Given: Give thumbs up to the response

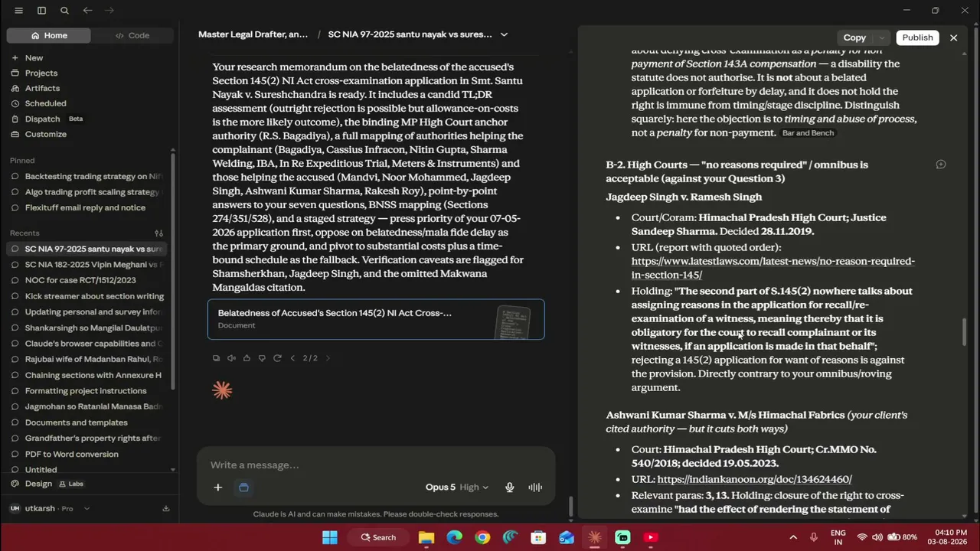Looking at the screenshot, I should [247, 358].
